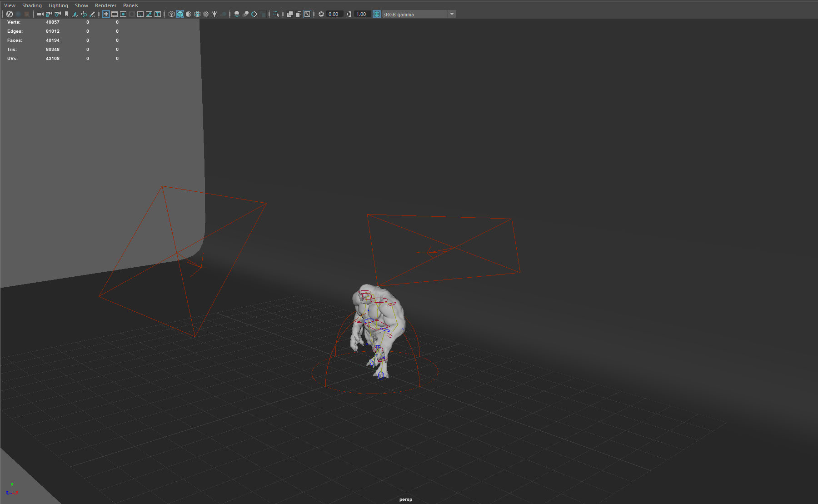The height and width of the screenshot is (504, 818).
Task: Open the Shading menu
Action: coord(32,5)
